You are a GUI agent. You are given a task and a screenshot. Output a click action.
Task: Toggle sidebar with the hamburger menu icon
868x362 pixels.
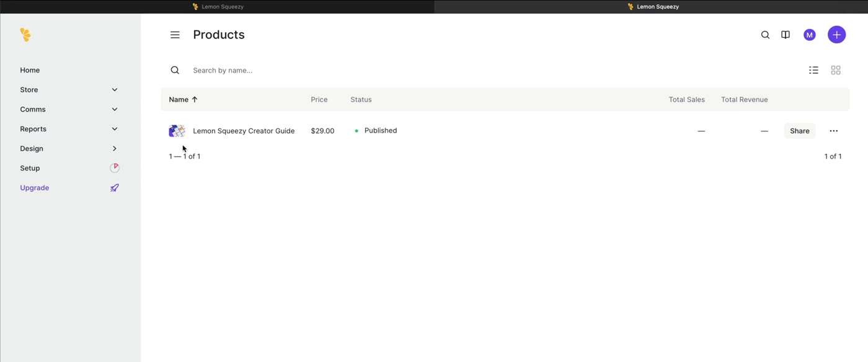point(175,35)
